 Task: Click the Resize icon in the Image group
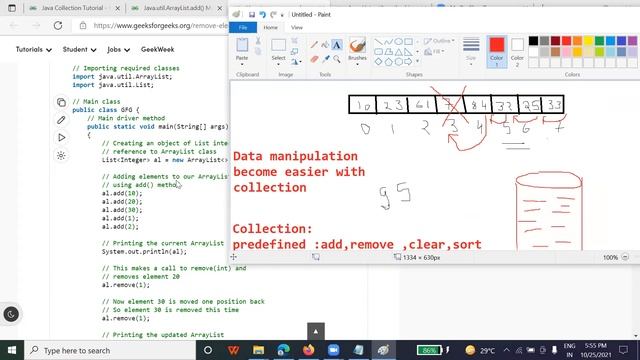click(294, 51)
